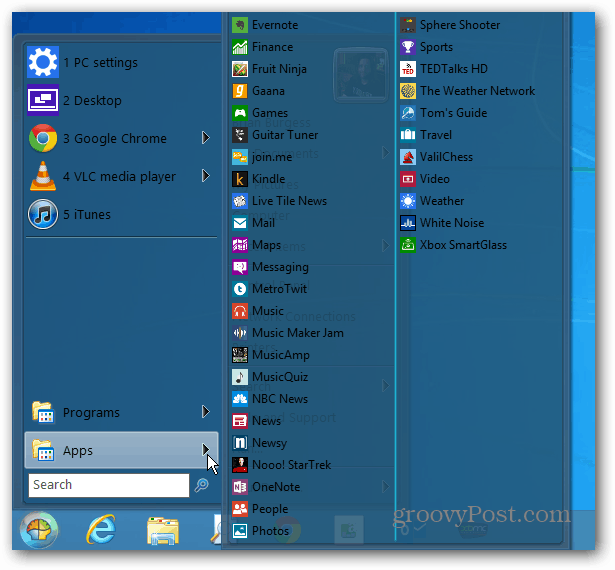Open the Sphere Shooter icon

pos(408,25)
